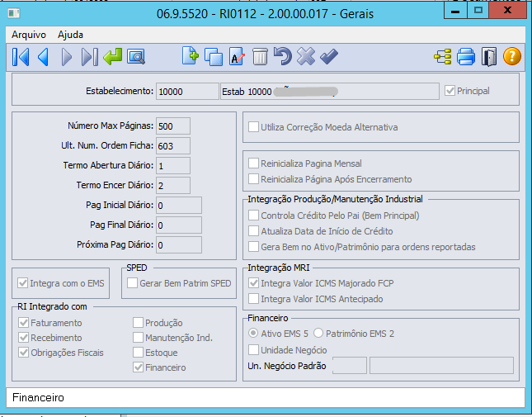The image size is (532, 417).
Task: Open help question mark icon
Action: click(512, 56)
